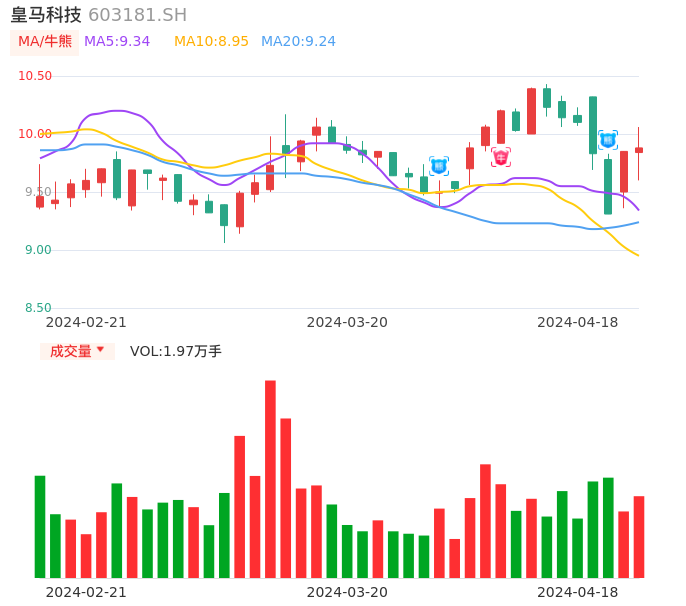Click the 2024-02-21 date under price chart
Viewport: 686px width, 606px height.
pos(86,322)
